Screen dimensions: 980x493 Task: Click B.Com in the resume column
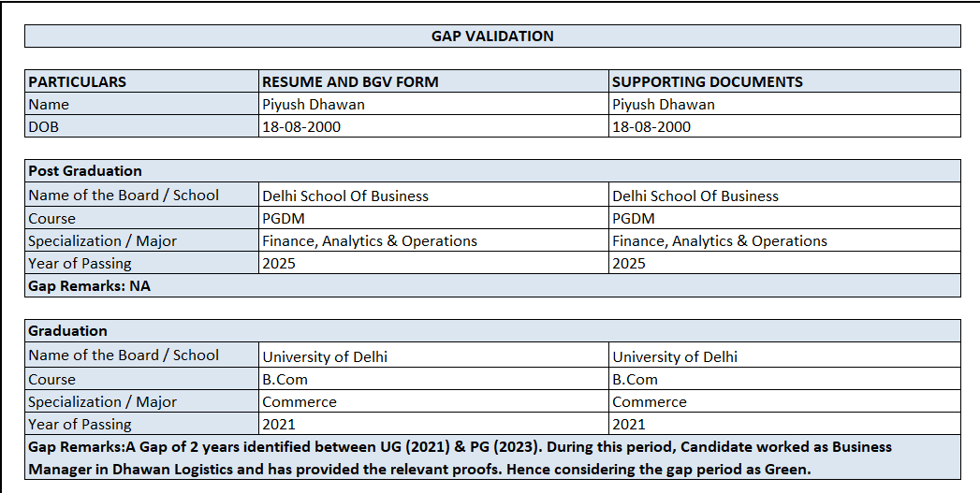tap(433, 380)
